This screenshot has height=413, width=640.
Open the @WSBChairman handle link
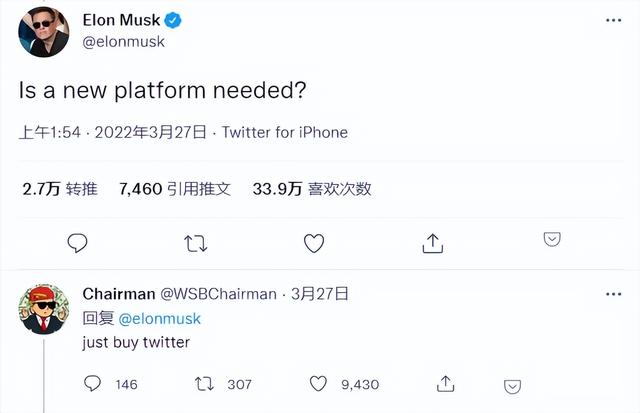click(218, 294)
